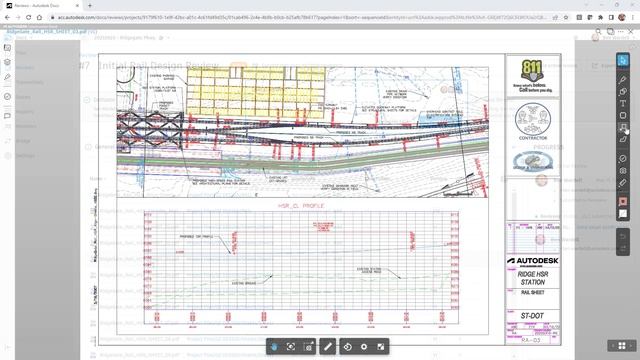Pick the Text (T) markup tool

(x=622, y=103)
